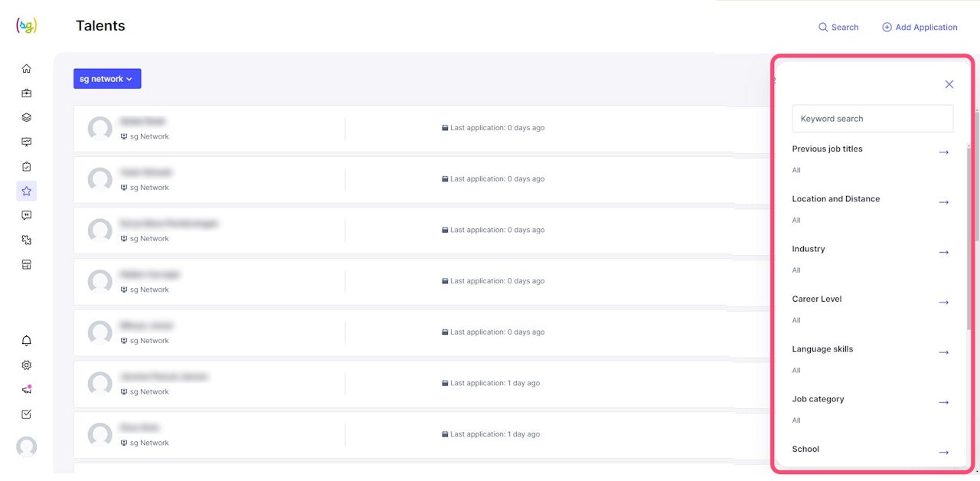This screenshot has height=481, width=980.
Task: Open the home icon in sidebar
Action: [x=27, y=69]
